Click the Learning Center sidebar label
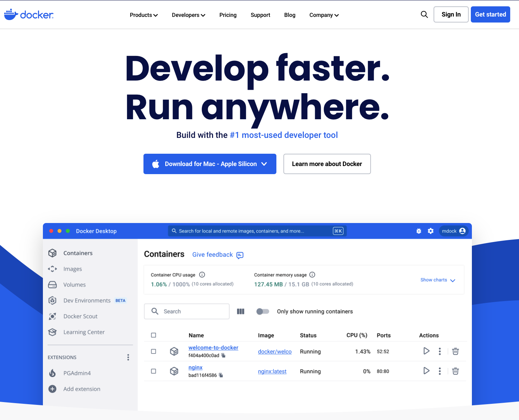The width and height of the screenshot is (519, 420). point(84,332)
